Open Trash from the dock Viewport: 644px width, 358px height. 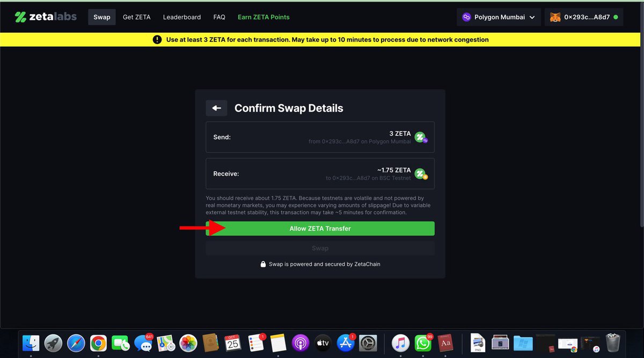[613, 342]
